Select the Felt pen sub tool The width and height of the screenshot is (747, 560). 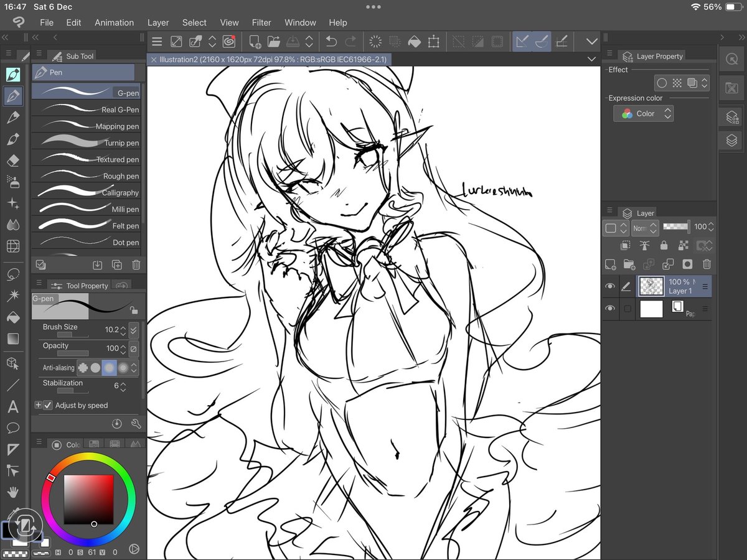click(x=87, y=225)
